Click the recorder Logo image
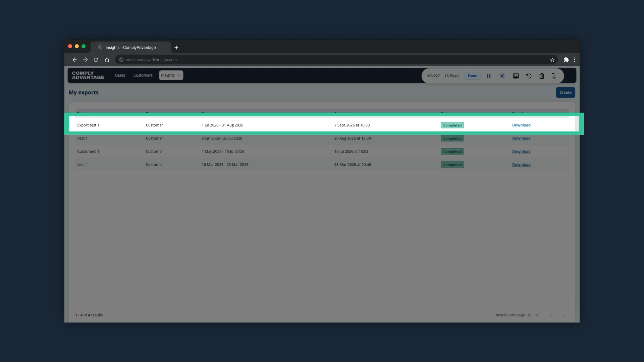Viewport: 644px width, 362px height. pos(433,75)
